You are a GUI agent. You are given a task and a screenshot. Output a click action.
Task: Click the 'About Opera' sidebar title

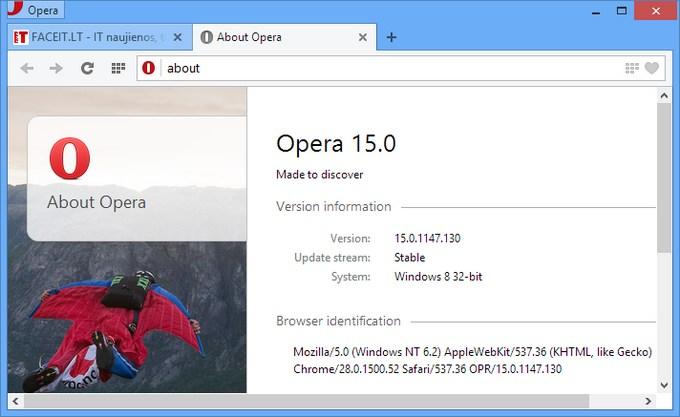point(96,202)
